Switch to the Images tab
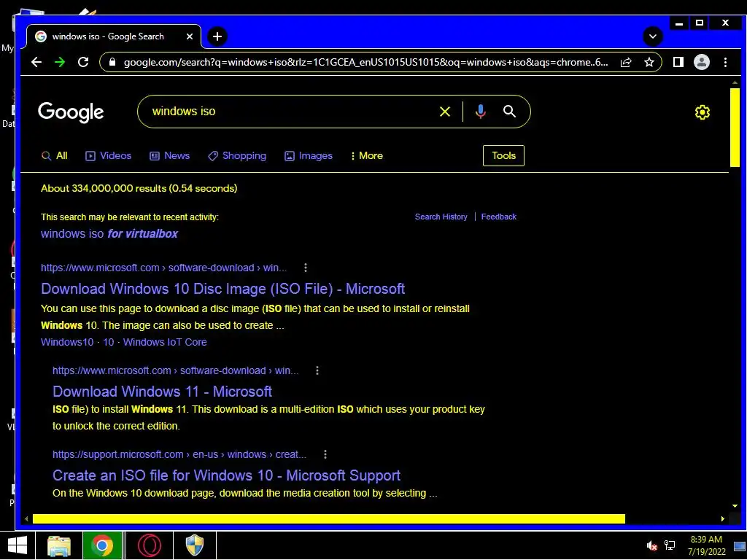Image resolution: width=747 pixels, height=560 pixels. 309,156
